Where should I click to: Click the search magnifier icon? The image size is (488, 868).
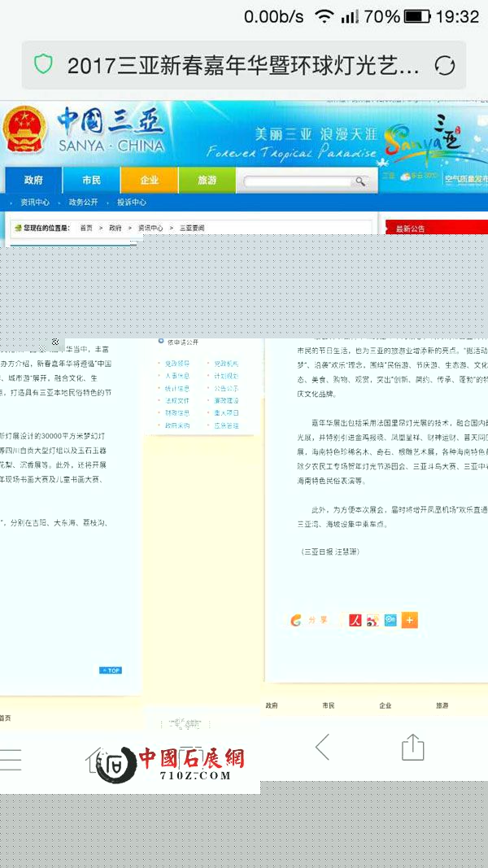tap(359, 181)
